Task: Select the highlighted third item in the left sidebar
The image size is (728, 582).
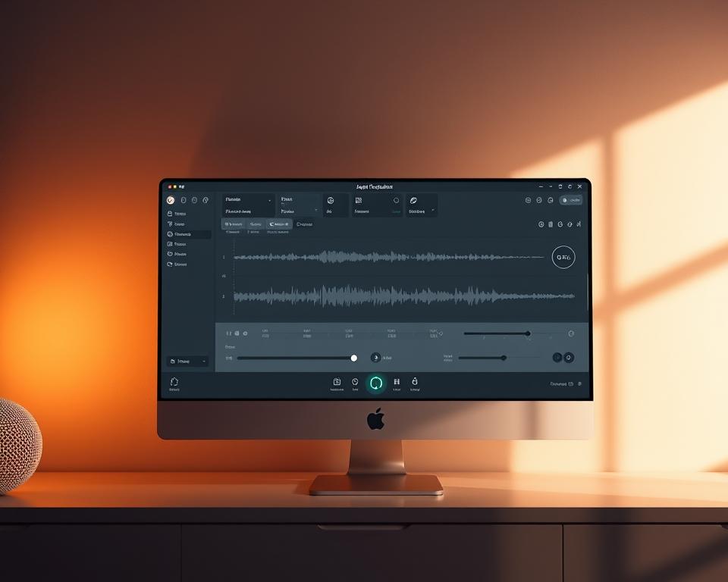Action: pos(189,234)
